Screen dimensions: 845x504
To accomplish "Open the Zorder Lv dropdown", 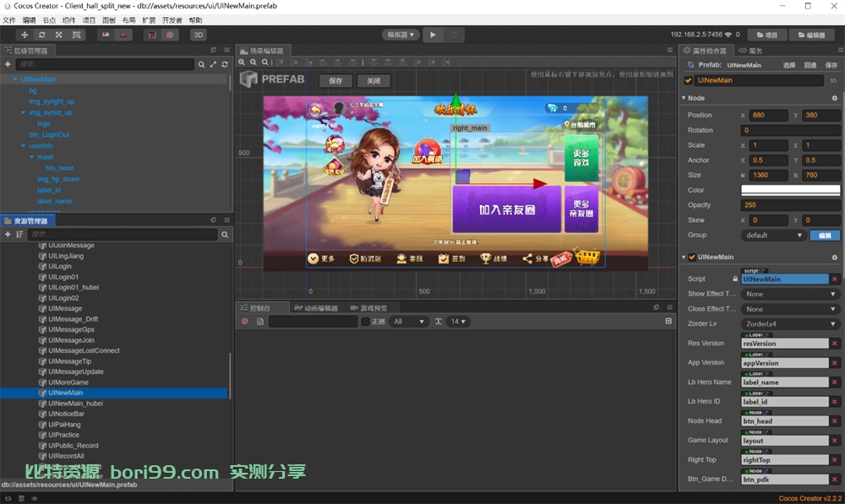I will pos(790,324).
